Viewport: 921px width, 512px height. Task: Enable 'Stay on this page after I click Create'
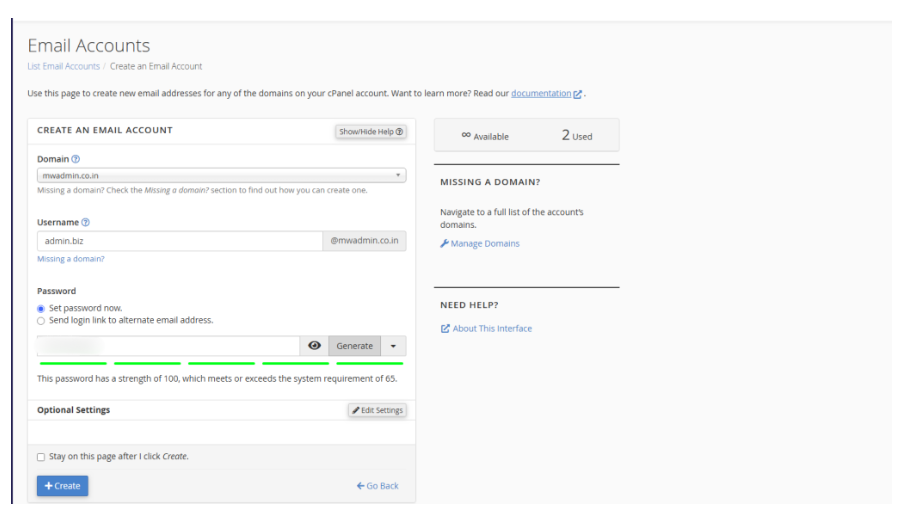[41, 457]
